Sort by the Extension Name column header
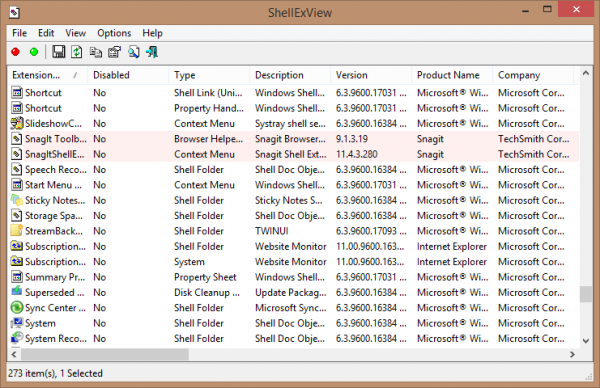This screenshot has height=388, width=600. 47,75
